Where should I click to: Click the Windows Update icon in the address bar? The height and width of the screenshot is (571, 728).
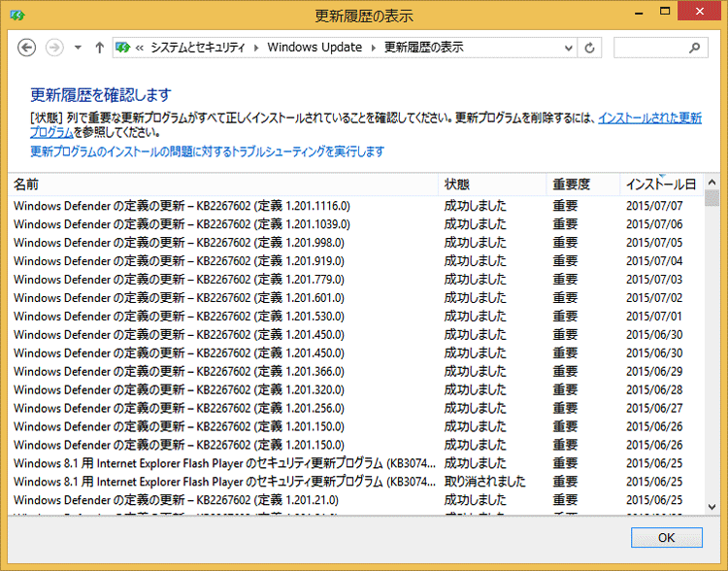click(123, 48)
